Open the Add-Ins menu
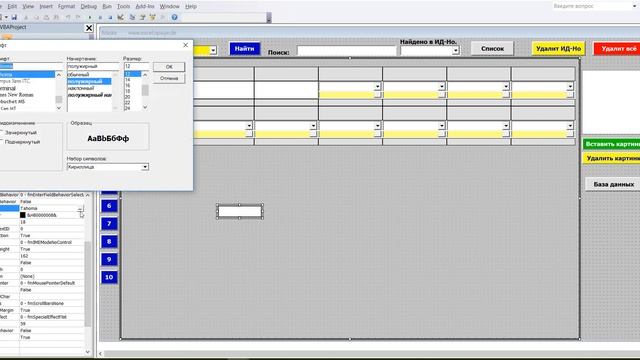This screenshot has height=360, width=640. click(145, 7)
